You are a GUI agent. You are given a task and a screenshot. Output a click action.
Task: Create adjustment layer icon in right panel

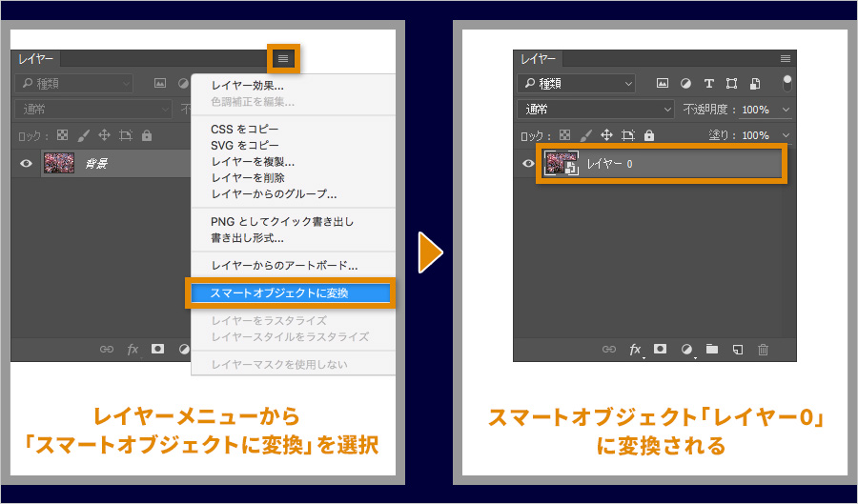(686, 349)
